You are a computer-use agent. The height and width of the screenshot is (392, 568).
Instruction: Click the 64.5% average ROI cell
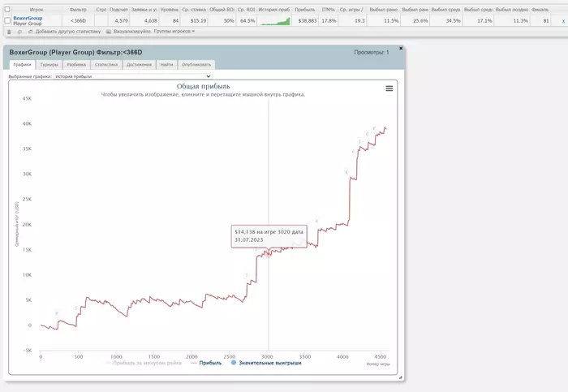click(247, 21)
